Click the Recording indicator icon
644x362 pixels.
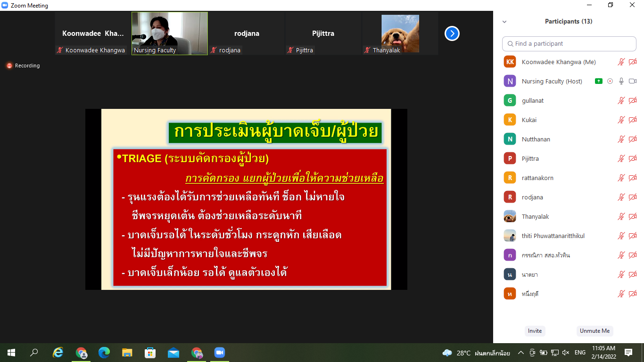click(x=9, y=66)
